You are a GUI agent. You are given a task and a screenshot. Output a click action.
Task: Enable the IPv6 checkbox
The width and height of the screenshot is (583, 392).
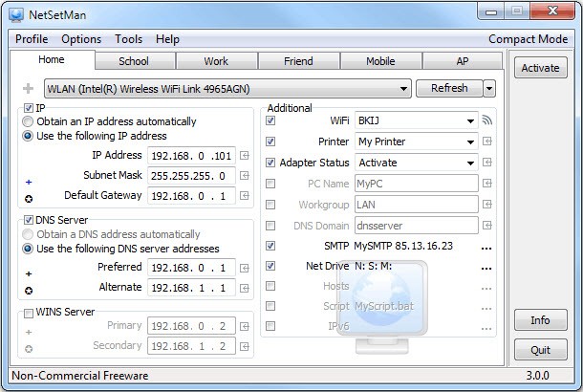coord(270,326)
